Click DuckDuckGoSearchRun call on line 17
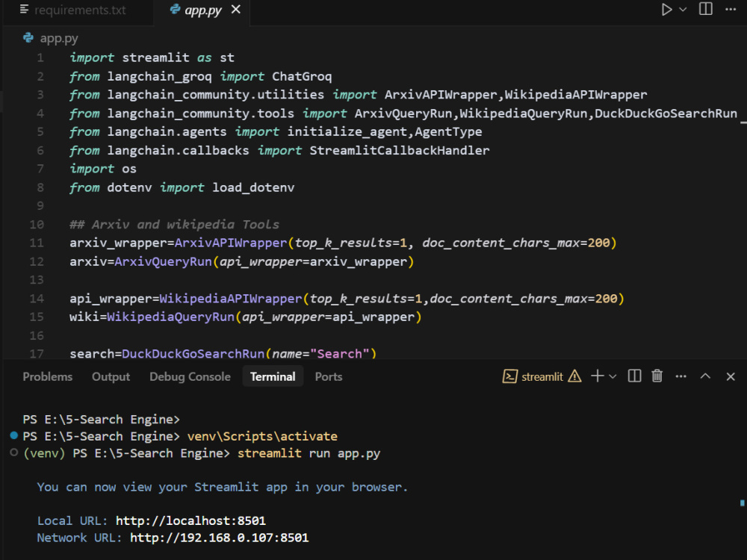 pos(193,354)
